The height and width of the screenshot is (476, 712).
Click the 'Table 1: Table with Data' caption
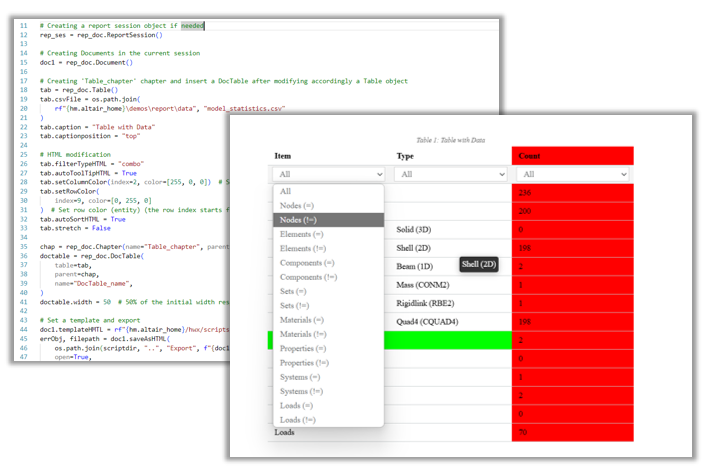click(450, 140)
